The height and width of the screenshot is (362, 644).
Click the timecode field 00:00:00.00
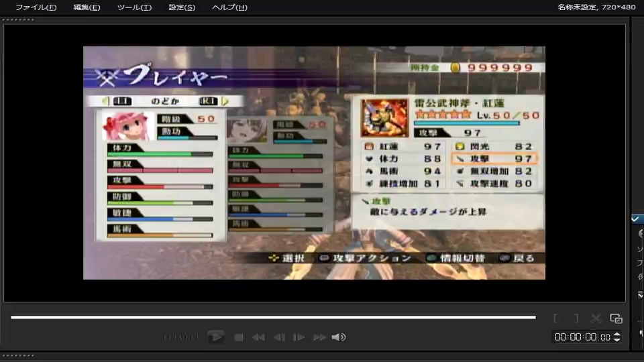[582, 337]
